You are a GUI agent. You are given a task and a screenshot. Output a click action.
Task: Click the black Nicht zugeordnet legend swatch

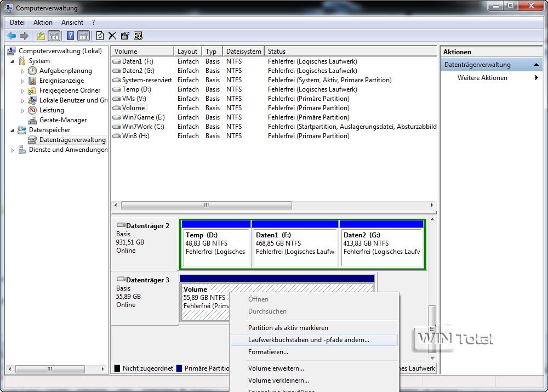pos(117,368)
